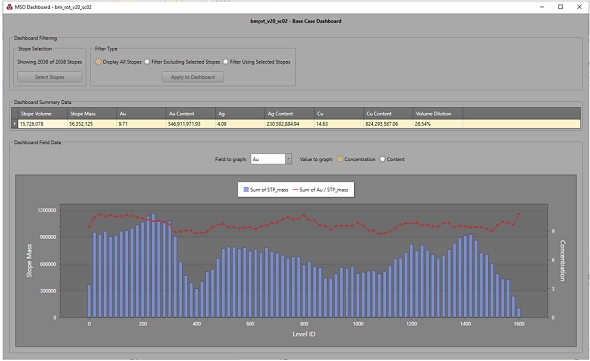Choose Filter Excluding Selected Stopes option
Image resolution: width=590 pixels, height=361 pixels.
(x=147, y=62)
